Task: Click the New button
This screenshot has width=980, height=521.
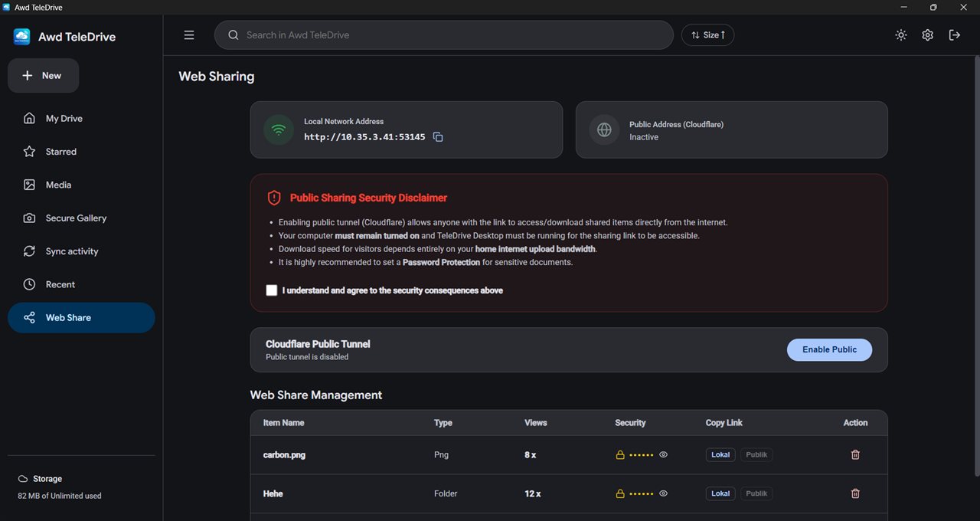Action: pyautogui.click(x=43, y=76)
